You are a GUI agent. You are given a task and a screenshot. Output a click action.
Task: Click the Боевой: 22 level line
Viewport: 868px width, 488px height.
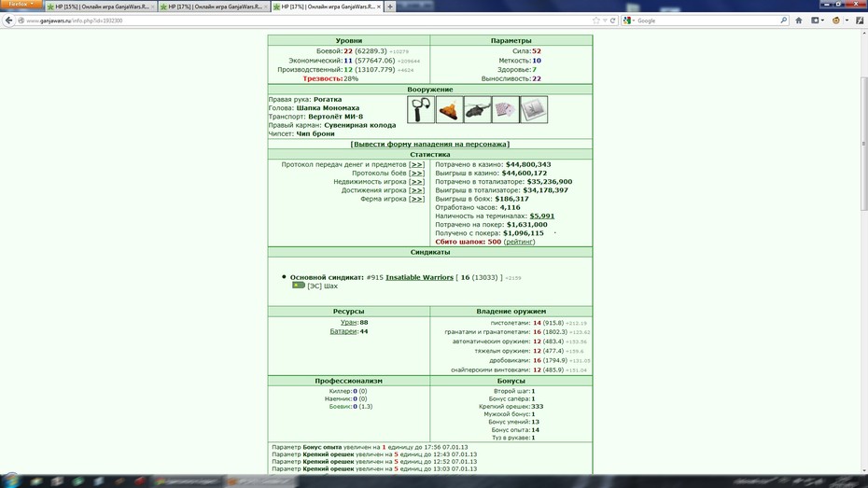[x=362, y=51]
